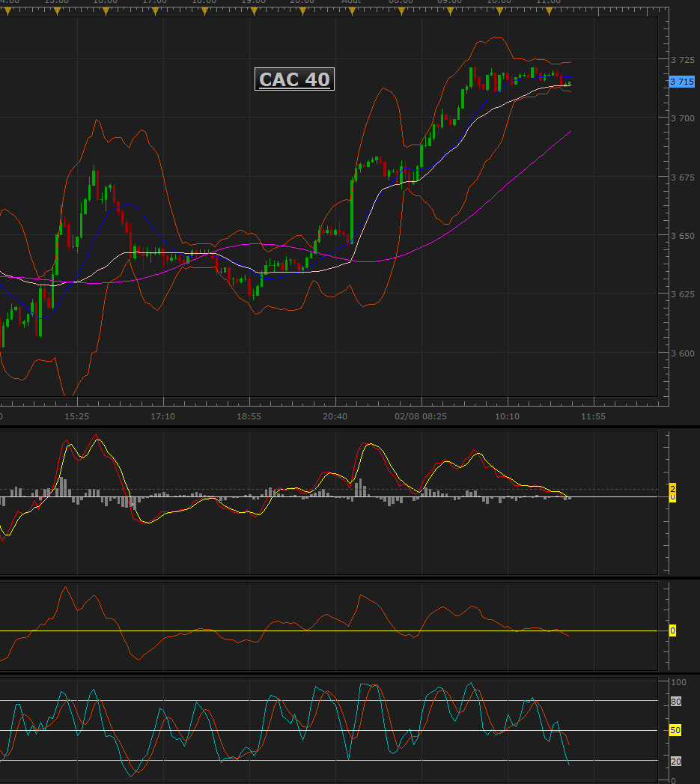Image resolution: width=700 pixels, height=784 pixels.
Task: Click the 17:10 time axis label
Action: point(163,416)
